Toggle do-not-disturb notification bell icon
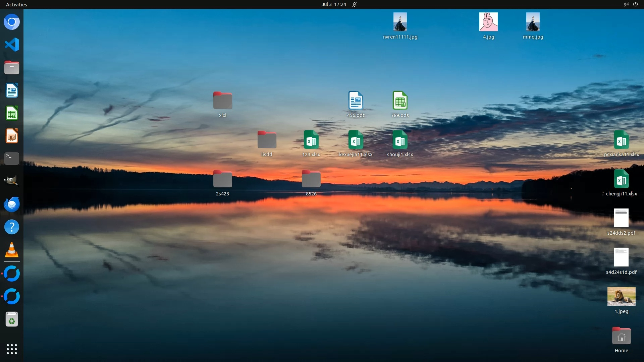The width and height of the screenshot is (644, 362). 355,4
